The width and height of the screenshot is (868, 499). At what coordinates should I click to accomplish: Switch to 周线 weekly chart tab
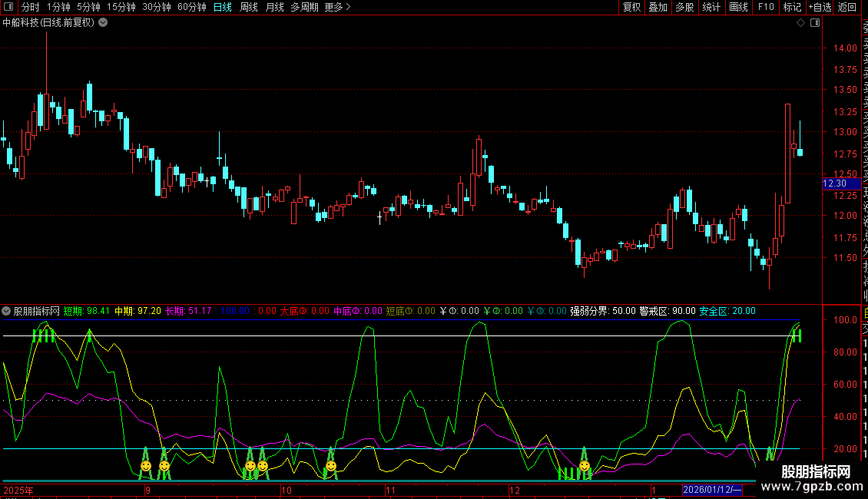248,7
